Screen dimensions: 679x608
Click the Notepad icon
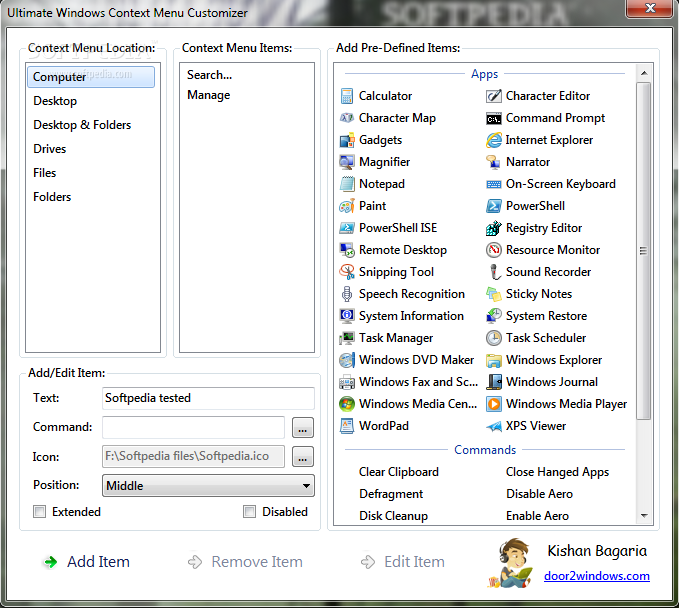346,184
